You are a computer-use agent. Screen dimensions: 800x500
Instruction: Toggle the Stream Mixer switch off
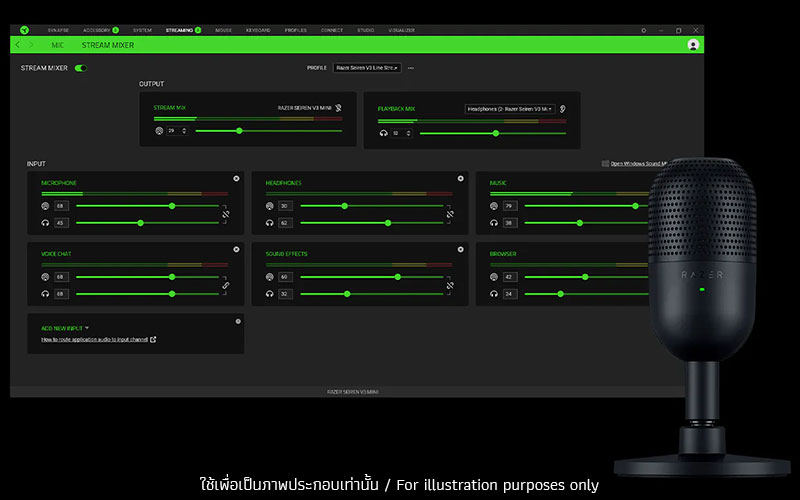(81, 68)
